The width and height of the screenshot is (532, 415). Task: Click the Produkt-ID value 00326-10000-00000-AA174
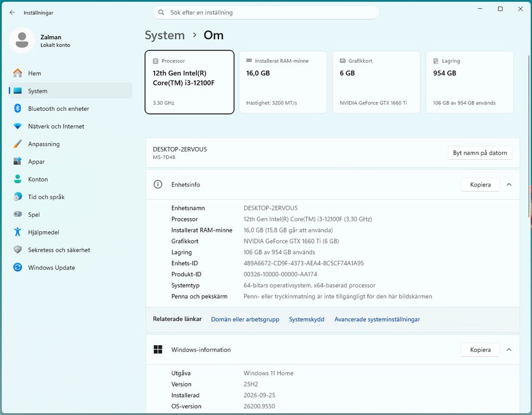coord(280,274)
